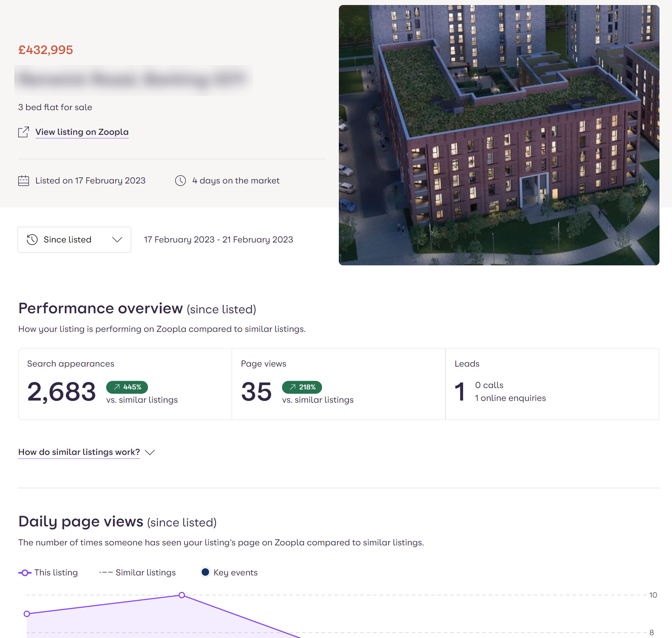This screenshot has width=672, height=638.
Task: Click the chart axis label 10
Action: point(653,595)
